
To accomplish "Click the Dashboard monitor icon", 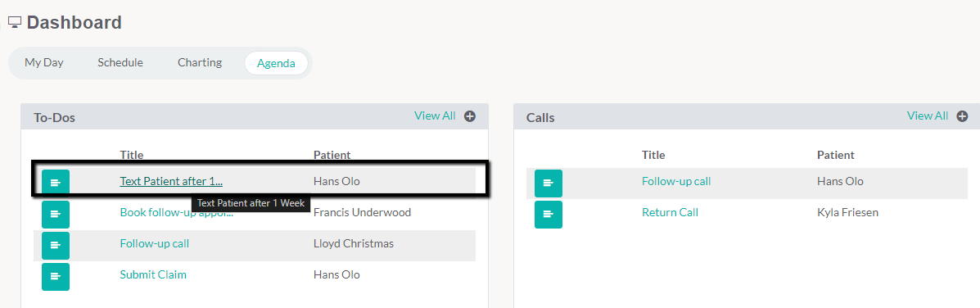I will pos(15,23).
